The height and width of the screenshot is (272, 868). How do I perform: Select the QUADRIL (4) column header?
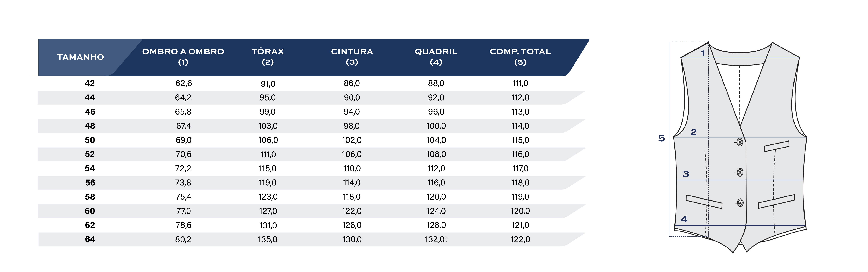pos(436,56)
